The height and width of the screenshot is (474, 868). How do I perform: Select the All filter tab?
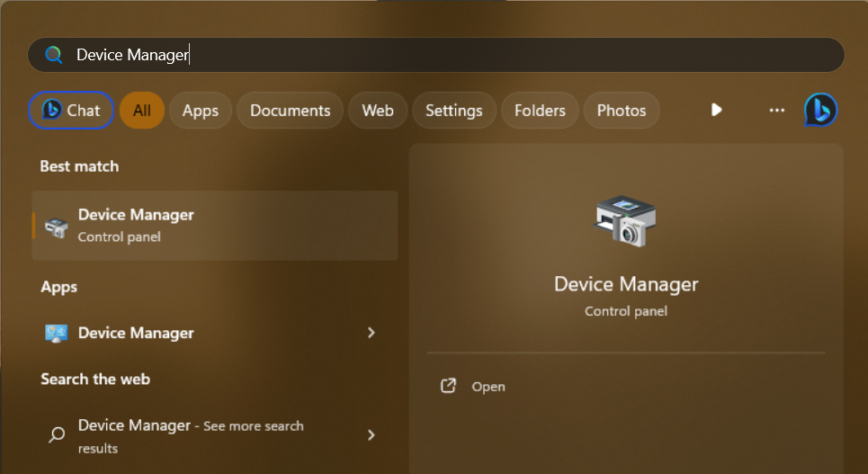click(142, 111)
